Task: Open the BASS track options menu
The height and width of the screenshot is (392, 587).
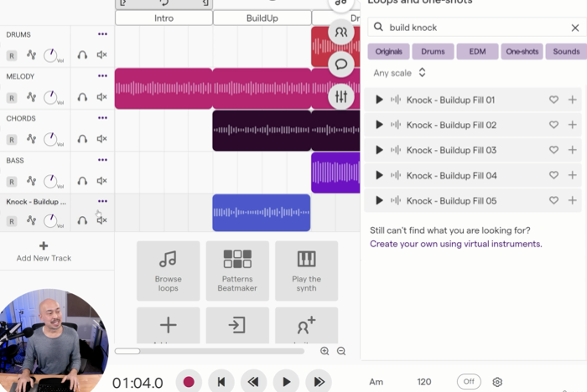Action: point(102,160)
